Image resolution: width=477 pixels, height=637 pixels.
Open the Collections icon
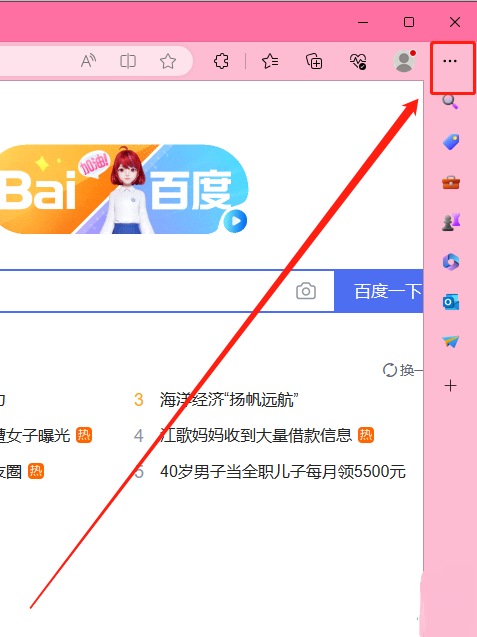point(314,61)
